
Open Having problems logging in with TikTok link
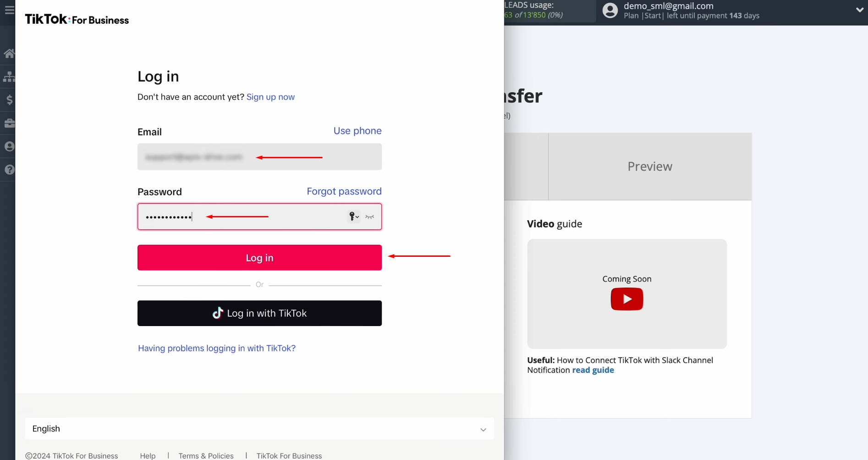217,348
